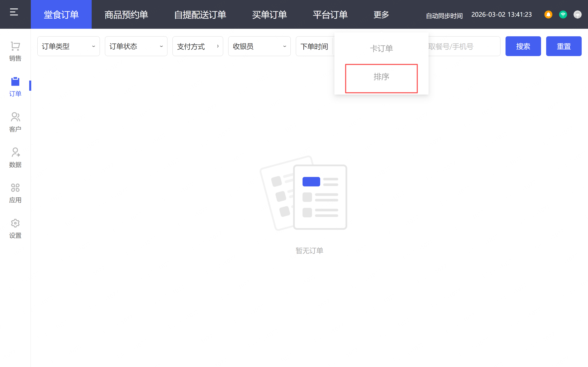Screen dimensions: 588x367
Task: Click the orange notification bell icon
Action: pyautogui.click(x=548, y=14)
